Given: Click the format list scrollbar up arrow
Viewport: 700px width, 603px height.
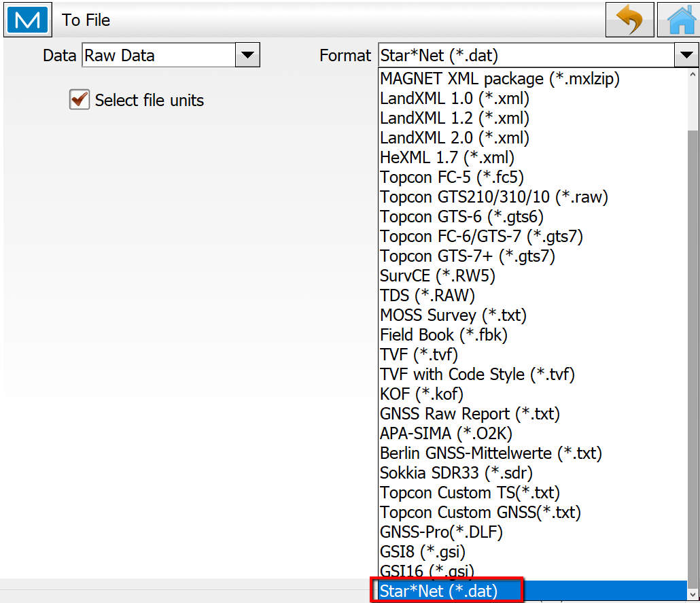Looking at the screenshot, I should (x=693, y=75).
